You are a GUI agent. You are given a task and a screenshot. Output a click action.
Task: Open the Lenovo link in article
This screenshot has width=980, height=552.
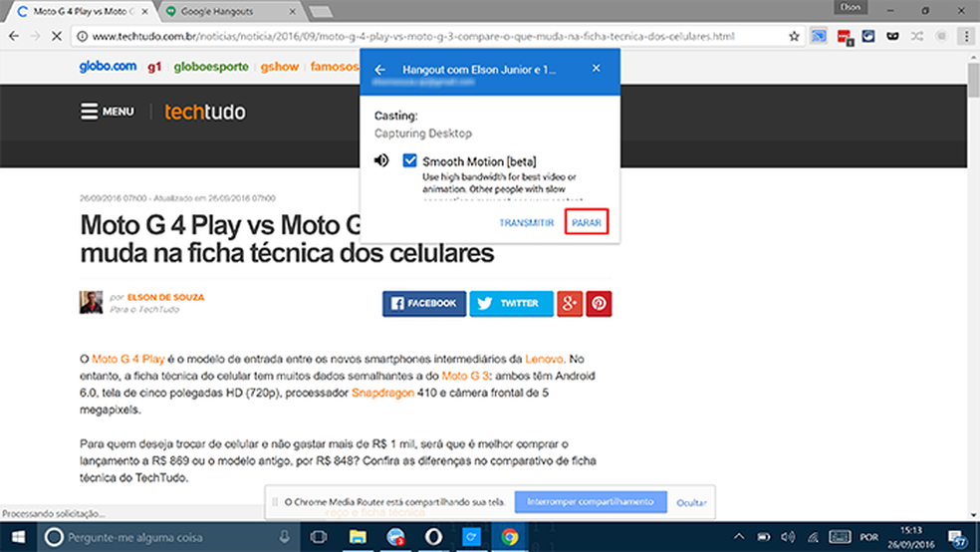(x=544, y=359)
